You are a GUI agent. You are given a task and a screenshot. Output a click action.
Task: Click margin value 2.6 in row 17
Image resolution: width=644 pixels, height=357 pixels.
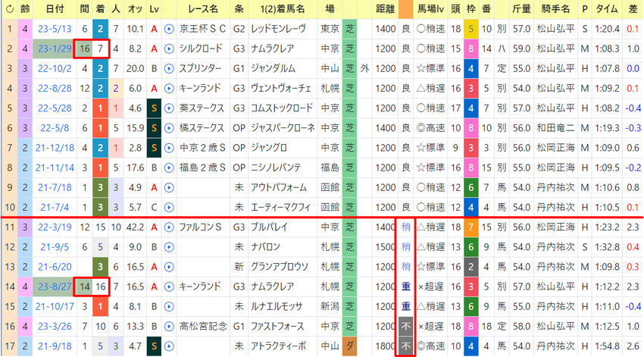(633, 346)
